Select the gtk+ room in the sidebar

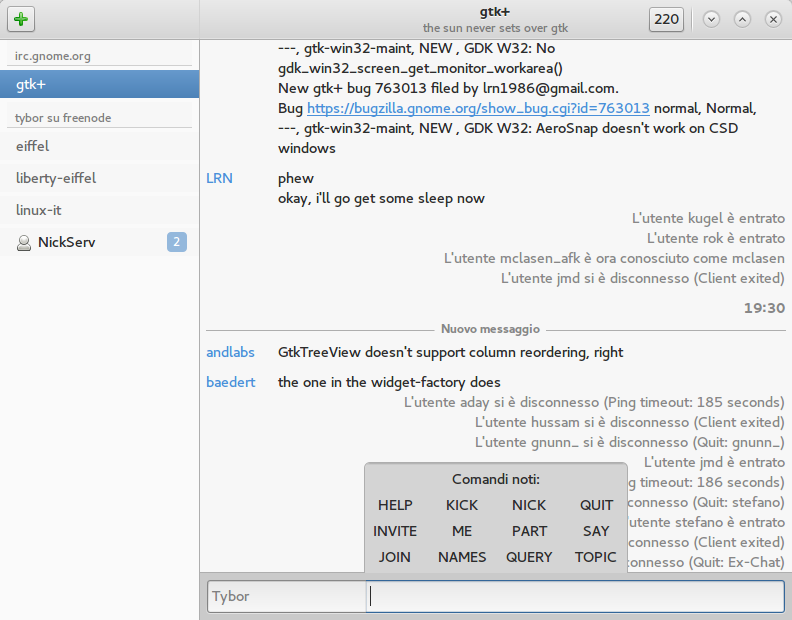click(100, 84)
